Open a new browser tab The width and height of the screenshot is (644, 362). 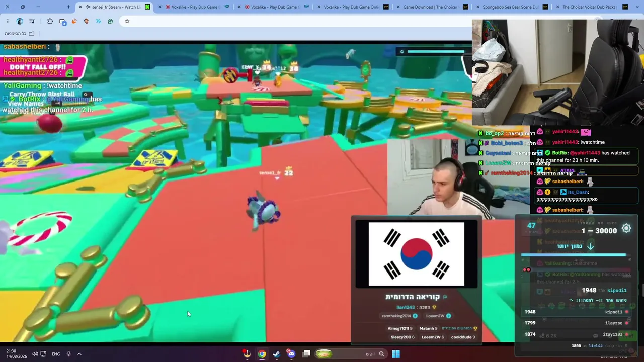[68, 7]
